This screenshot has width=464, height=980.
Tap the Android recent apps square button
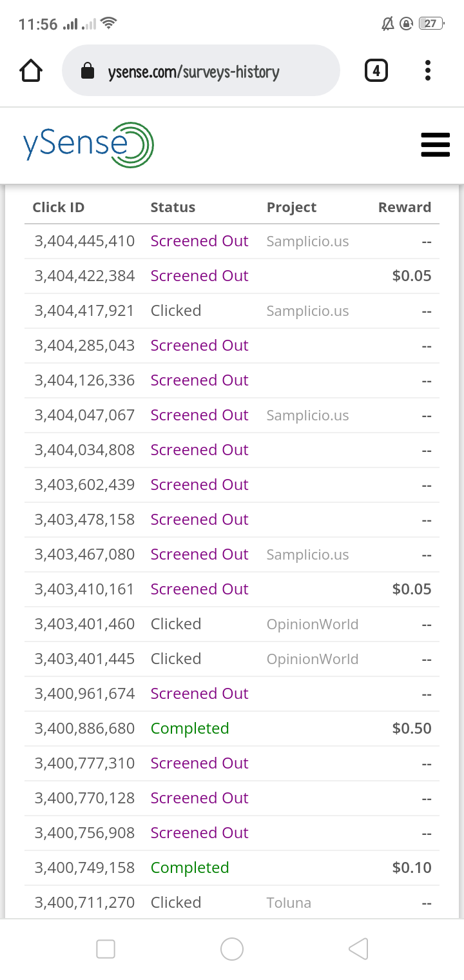point(106,949)
